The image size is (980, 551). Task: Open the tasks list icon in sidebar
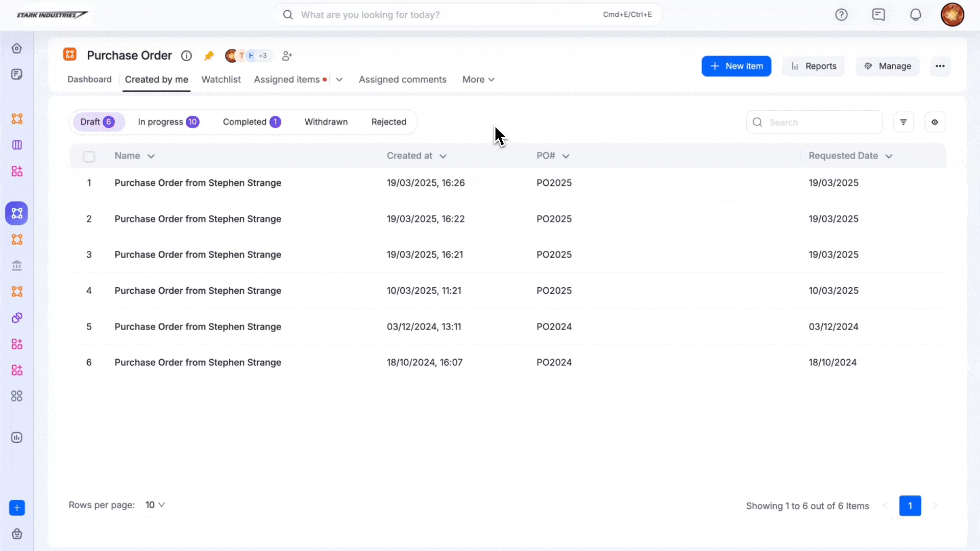[17, 74]
